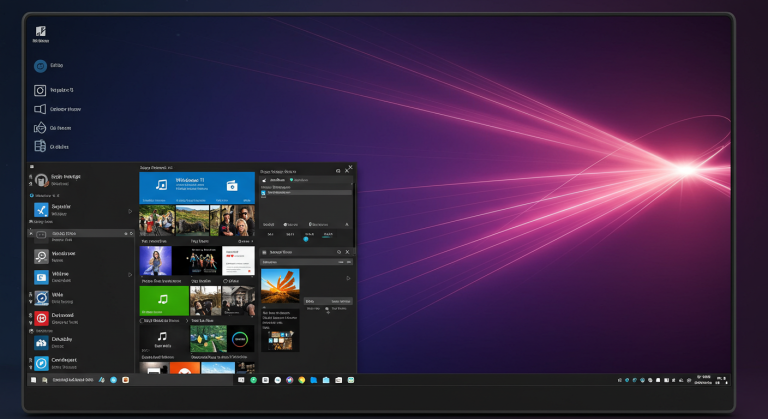Open the white document tile with red hearts
This screenshot has height=419, width=768.
tap(239, 261)
